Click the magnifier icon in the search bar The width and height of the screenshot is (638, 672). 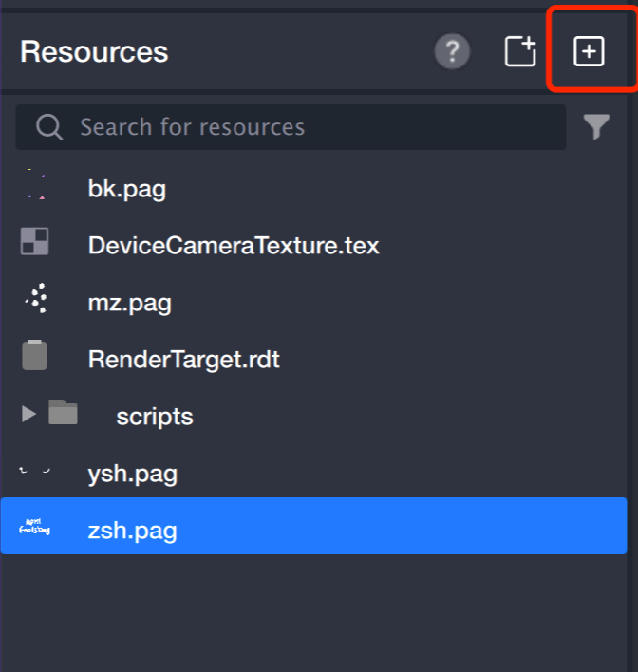click(x=49, y=127)
